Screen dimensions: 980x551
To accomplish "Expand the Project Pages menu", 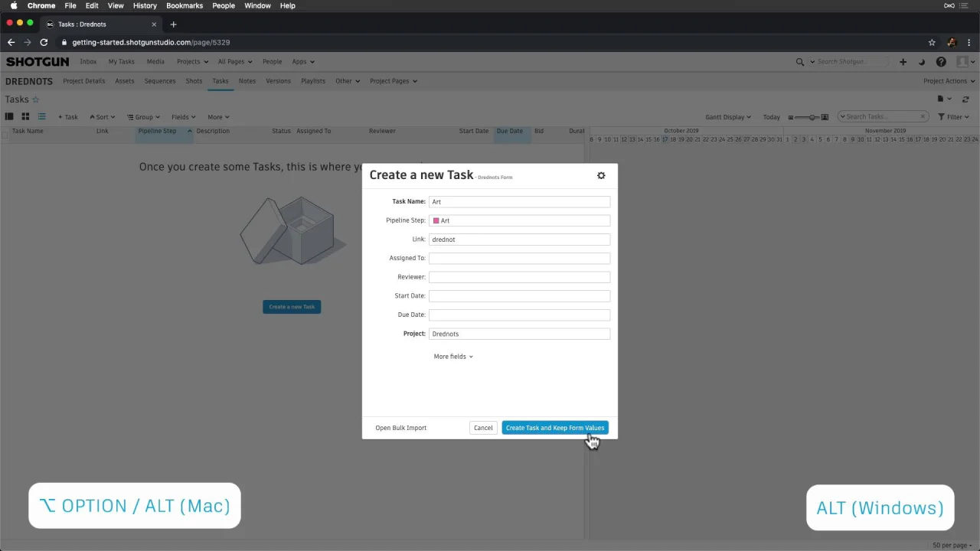I will pos(394,81).
